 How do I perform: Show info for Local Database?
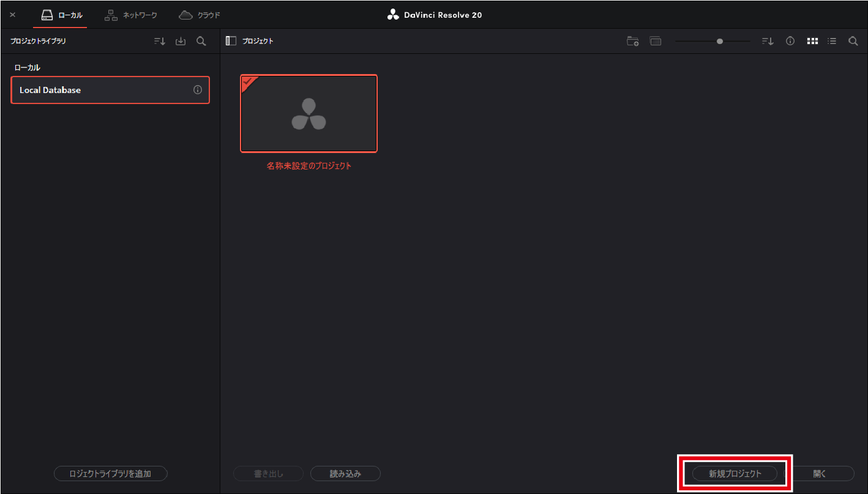pyautogui.click(x=197, y=90)
